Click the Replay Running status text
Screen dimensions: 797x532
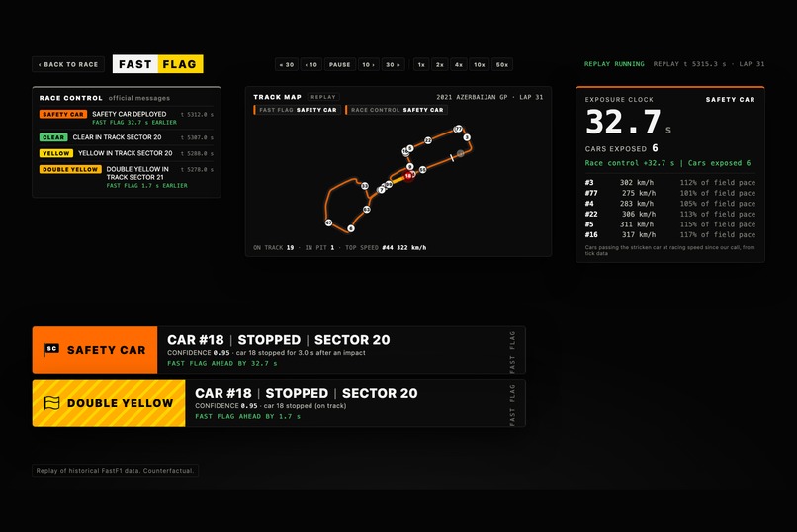pyautogui.click(x=614, y=64)
